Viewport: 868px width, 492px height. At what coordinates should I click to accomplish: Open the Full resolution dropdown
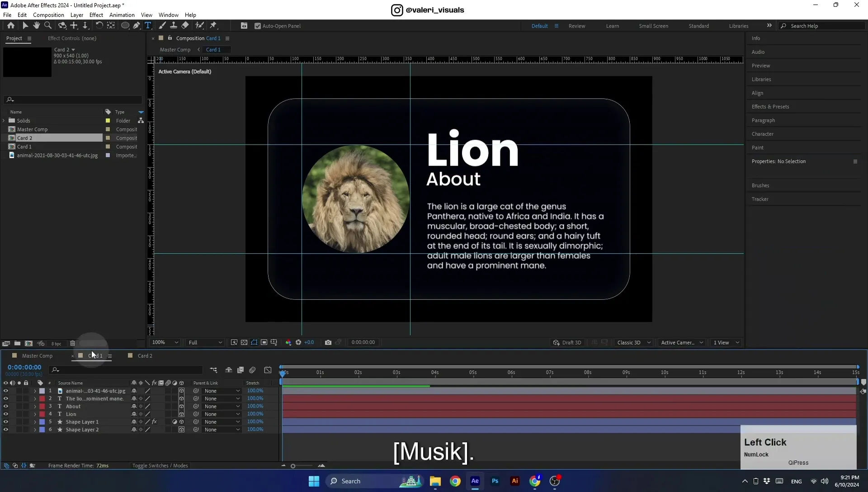click(205, 342)
